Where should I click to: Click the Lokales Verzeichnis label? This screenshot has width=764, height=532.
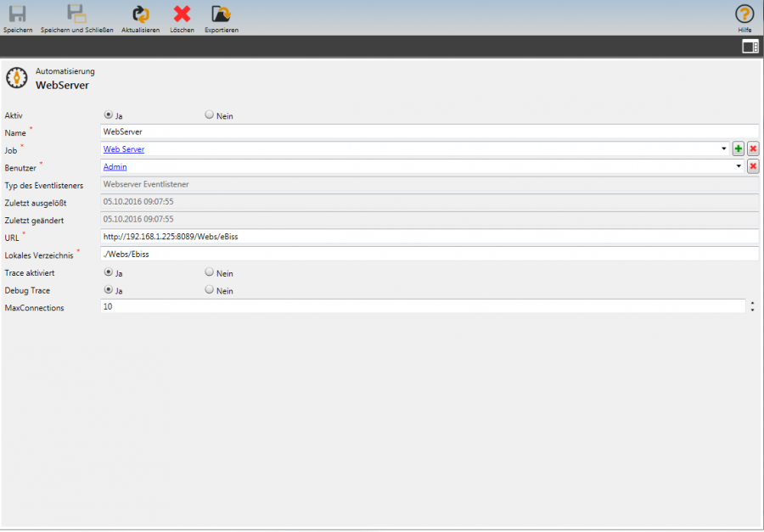[x=39, y=255]
